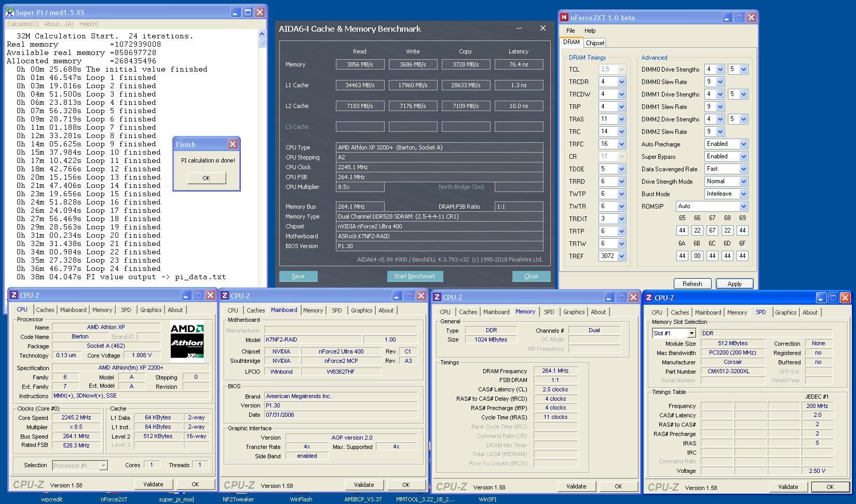Open Drive Strength Mode dropdown
This screenshot has width=856, height=504.
[x=743, y=181]
